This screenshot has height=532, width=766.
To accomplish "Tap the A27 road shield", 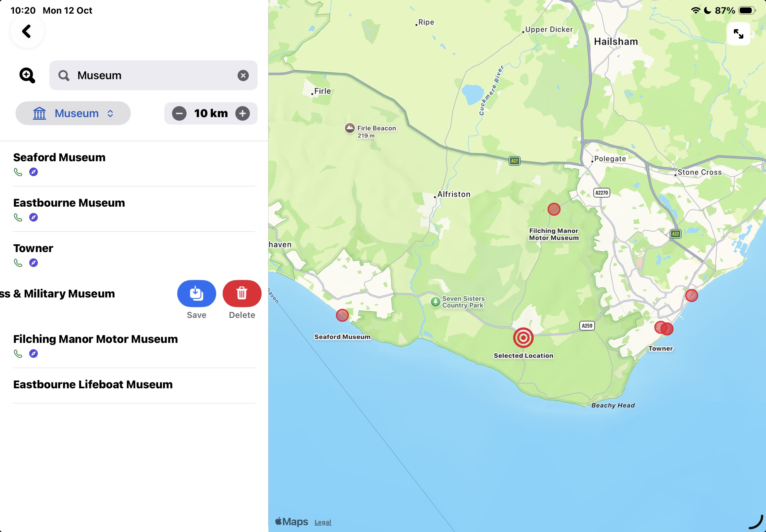I will pos(514,161).
